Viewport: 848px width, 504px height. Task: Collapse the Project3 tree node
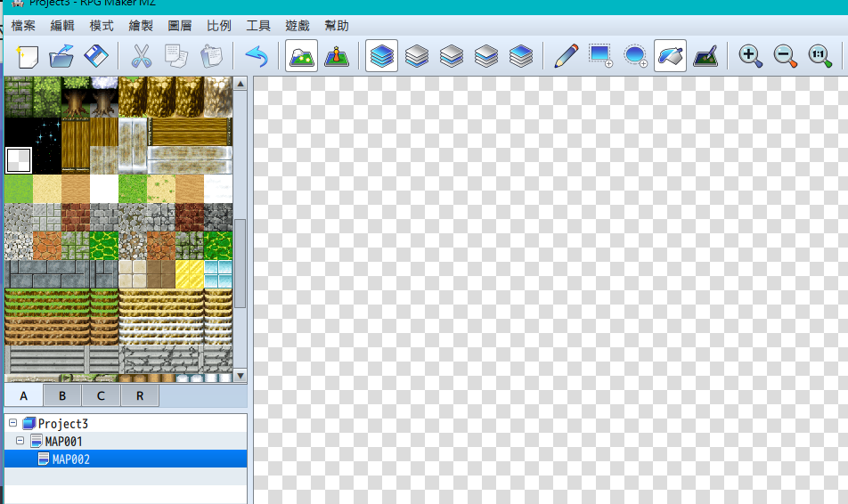[x=13, y=423]
